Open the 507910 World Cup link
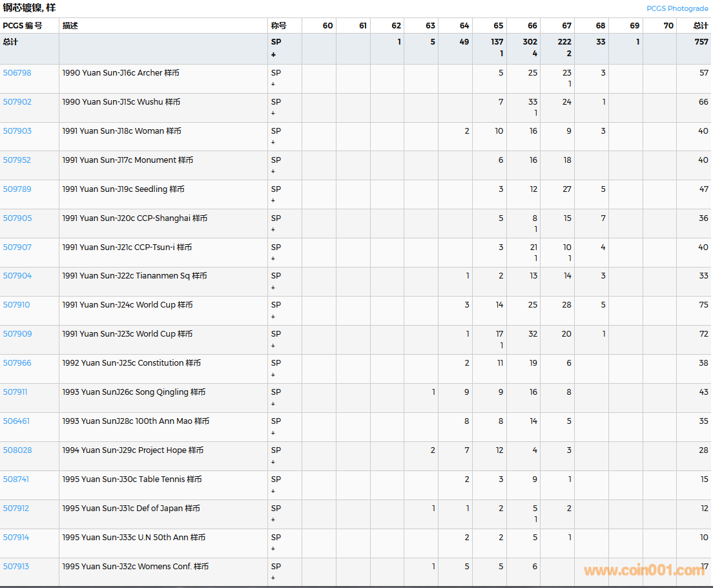713x588 pixels. [16, 305]
